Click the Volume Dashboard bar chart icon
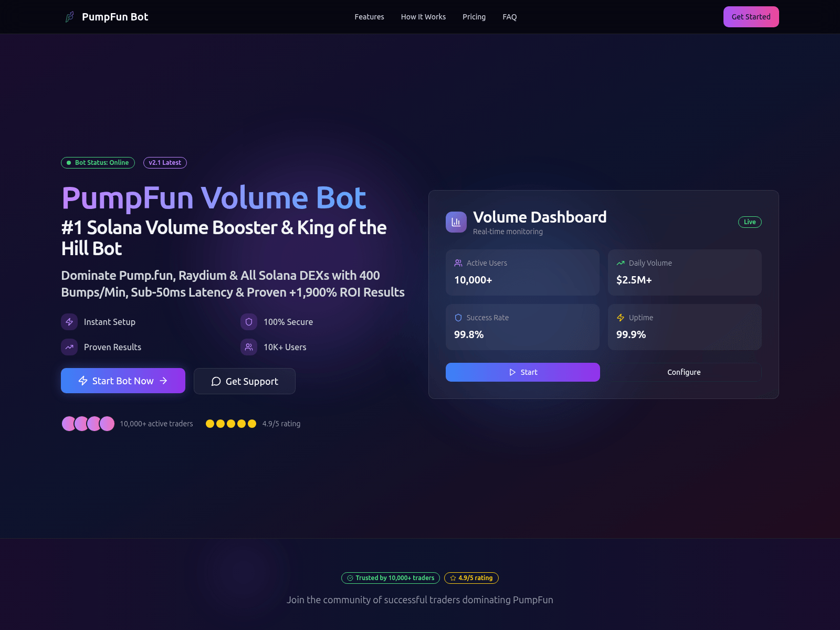The width and height of the screenshot is (840, 630). tap(456, 222)
